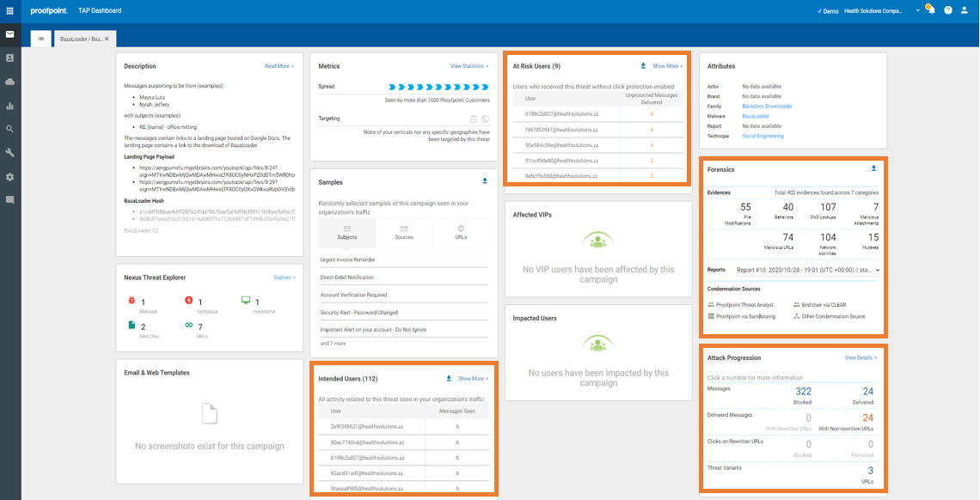This screenshot has width=980, height=500.
Task: Download the Intended Users list
Action: pos(449,378)
